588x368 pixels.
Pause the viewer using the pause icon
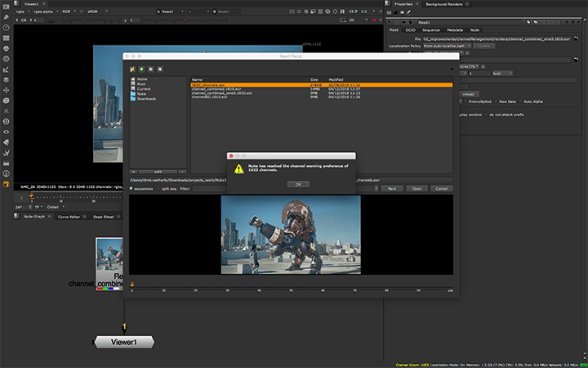342,11
